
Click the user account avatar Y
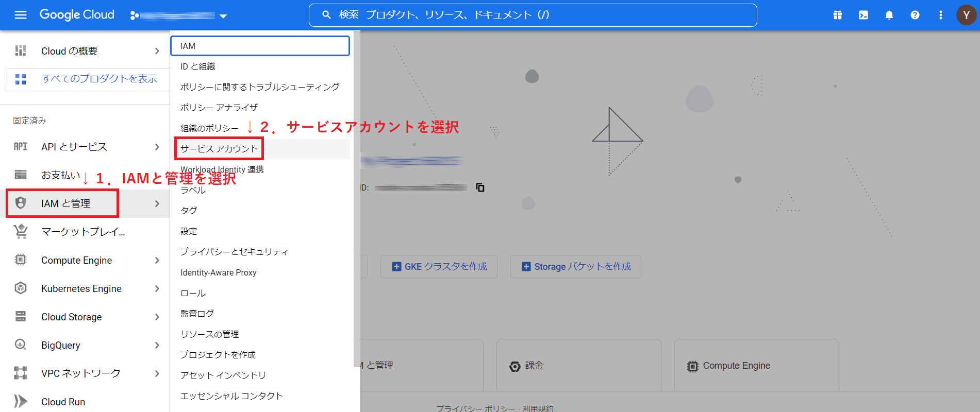click(967, 15)
